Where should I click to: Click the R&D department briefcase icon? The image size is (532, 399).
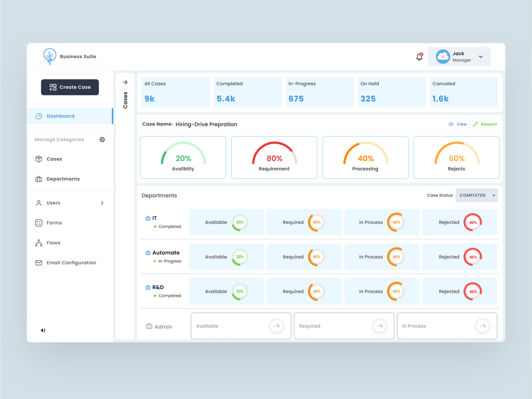[148, 288]
